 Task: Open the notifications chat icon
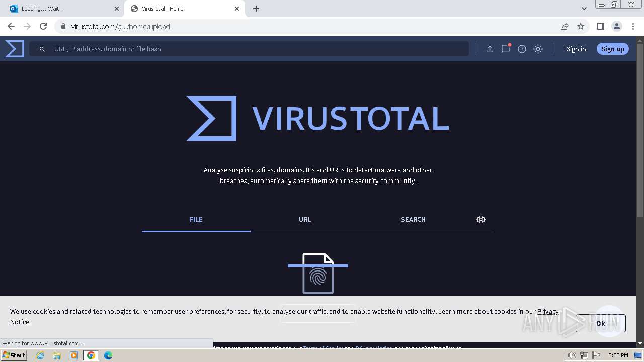click(506, 49)
